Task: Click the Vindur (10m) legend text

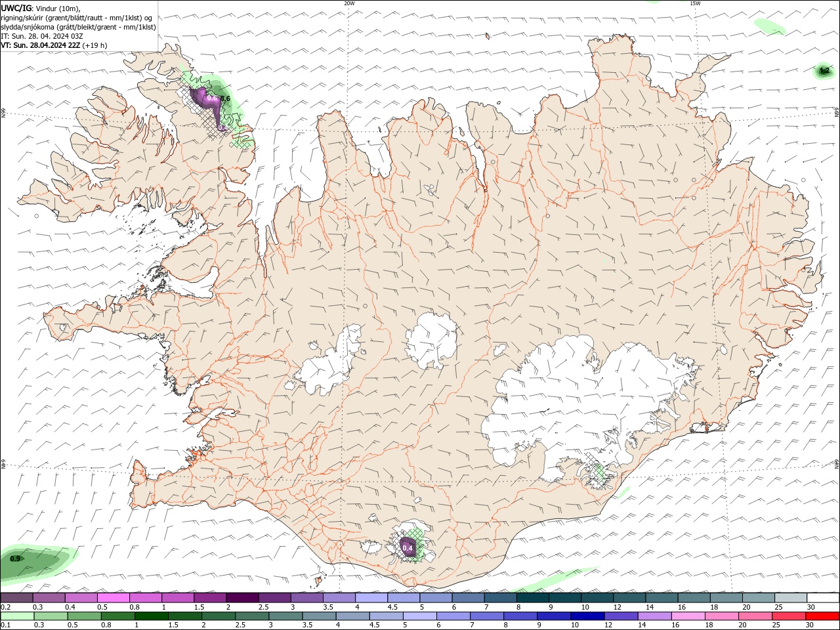Action: (x=58, y=8)
